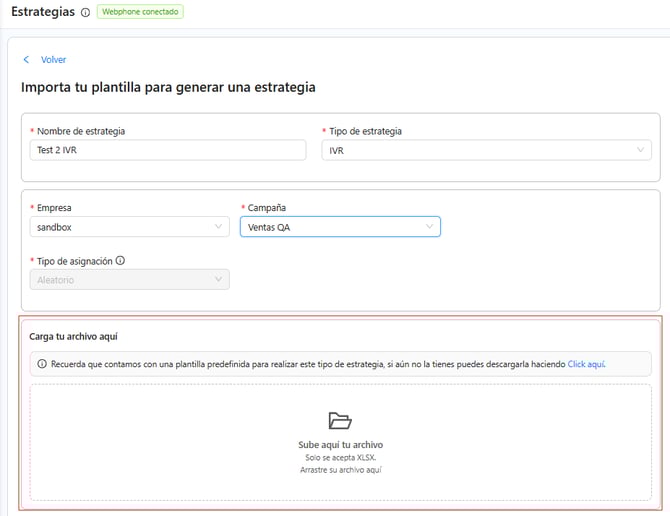This screenshot has width=670, height=516.
Task: Click the Estrategias page heading
Action: coord(41,12)
